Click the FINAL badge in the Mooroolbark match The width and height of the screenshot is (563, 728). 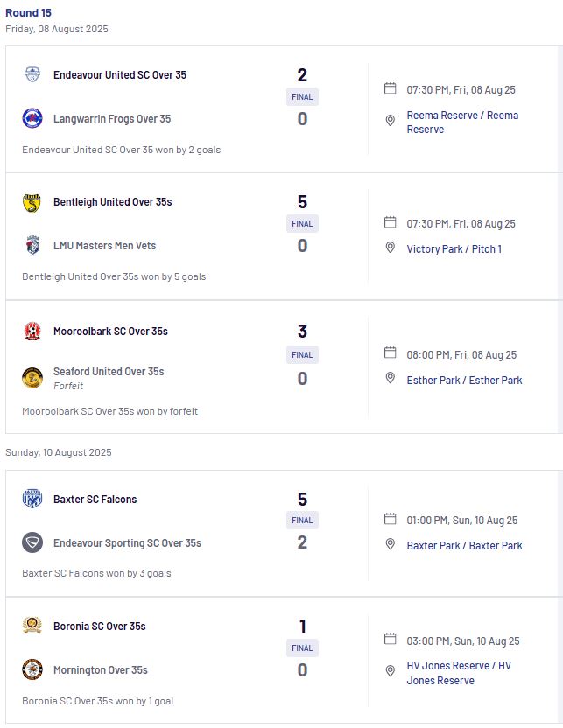[302, 354]
